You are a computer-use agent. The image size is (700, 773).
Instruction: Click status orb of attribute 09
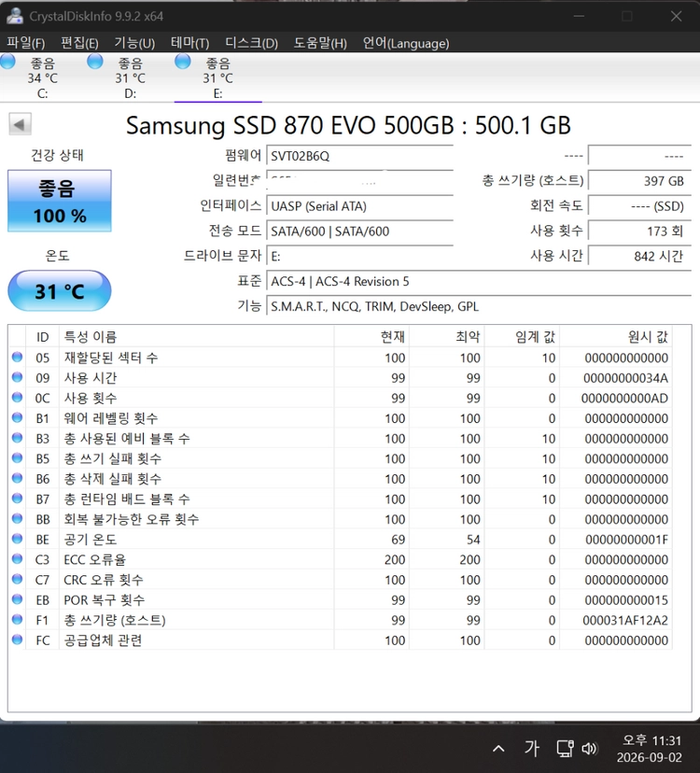pos(17,377)
